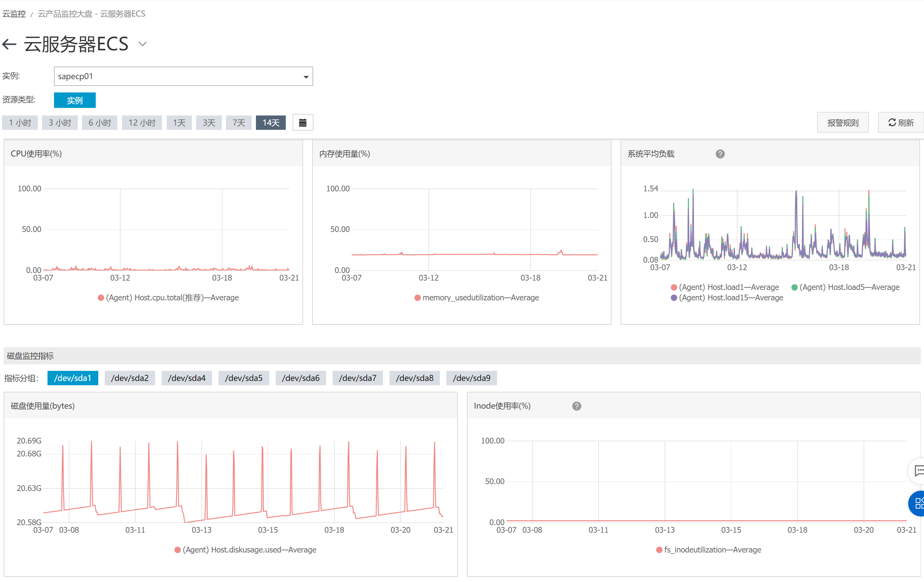Select 1 小时 time range
Image resolution: width=924 pixels, height=582 pixels.
20,123
